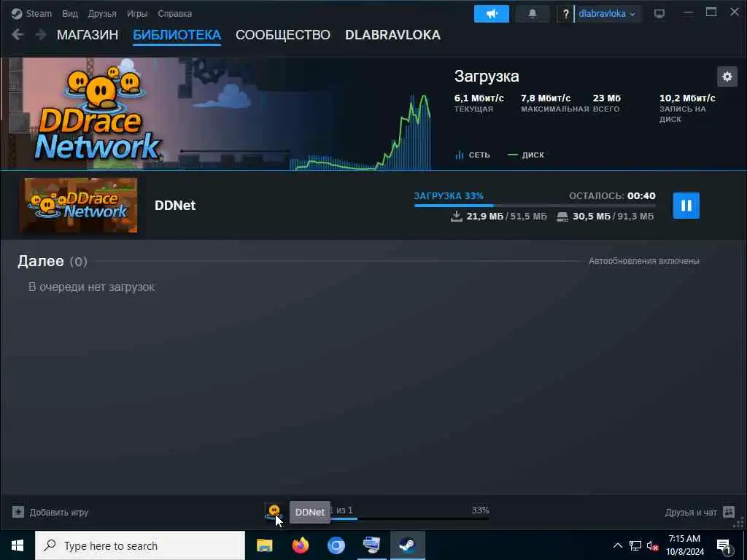Click the 10,2 Мбит/с disk write value

[x=687, y=98]
